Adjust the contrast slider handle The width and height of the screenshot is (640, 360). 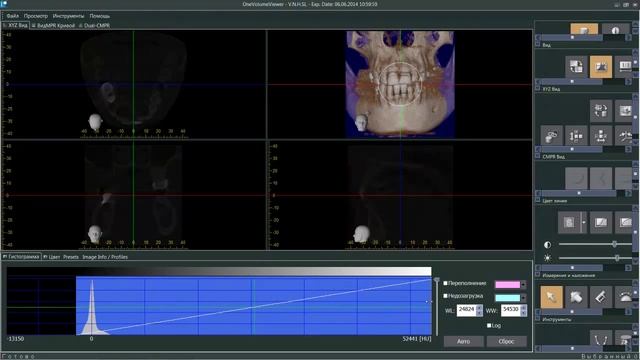(x=614, y=244)
